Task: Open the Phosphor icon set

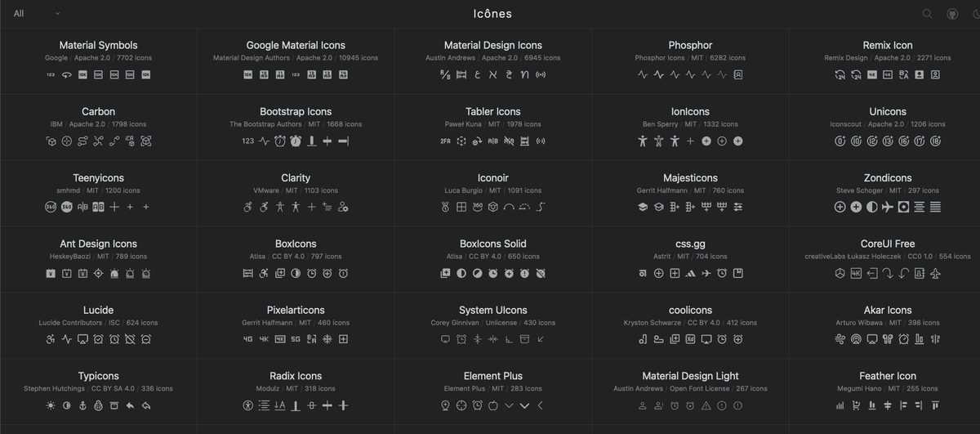Action: tap(690, 46)
